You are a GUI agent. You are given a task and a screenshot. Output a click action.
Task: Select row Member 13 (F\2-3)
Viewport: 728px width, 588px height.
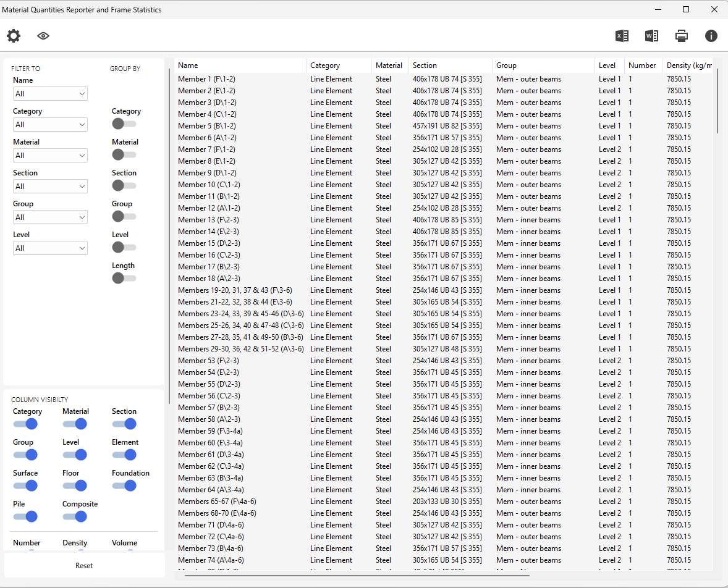443,219
